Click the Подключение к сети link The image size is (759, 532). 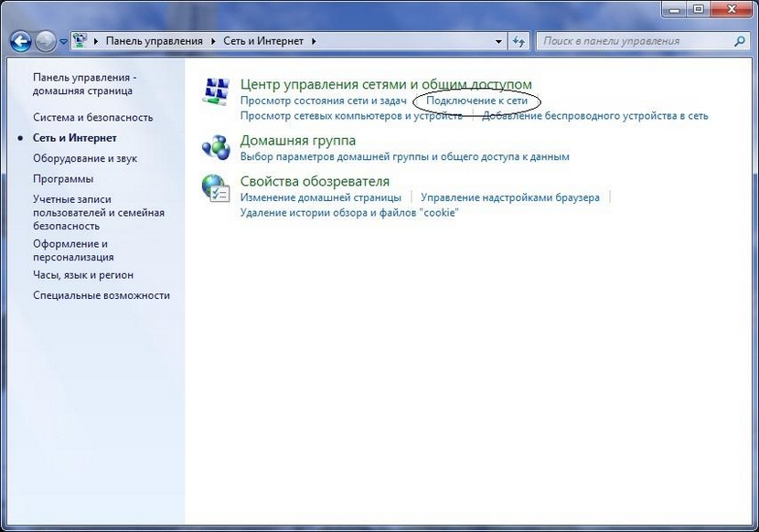(476, 101)
